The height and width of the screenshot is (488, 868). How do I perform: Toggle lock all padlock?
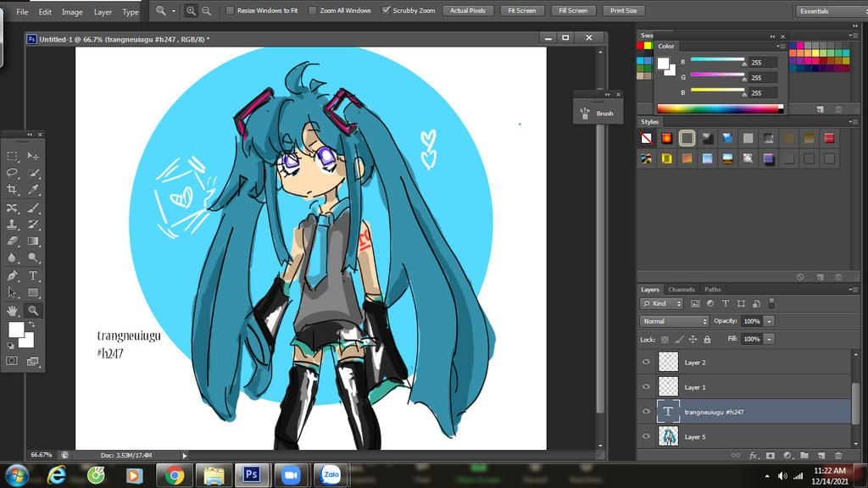click(707, 339)
